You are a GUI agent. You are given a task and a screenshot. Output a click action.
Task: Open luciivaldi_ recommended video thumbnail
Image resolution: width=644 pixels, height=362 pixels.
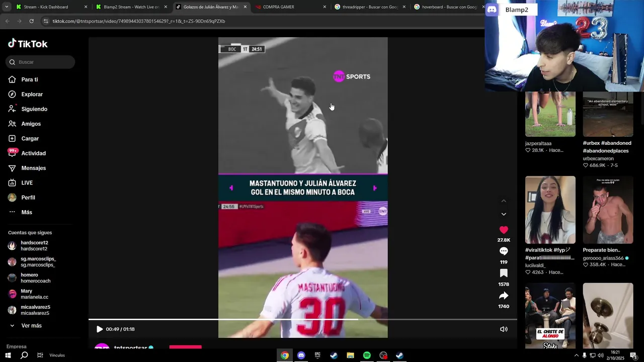[550, 210]
